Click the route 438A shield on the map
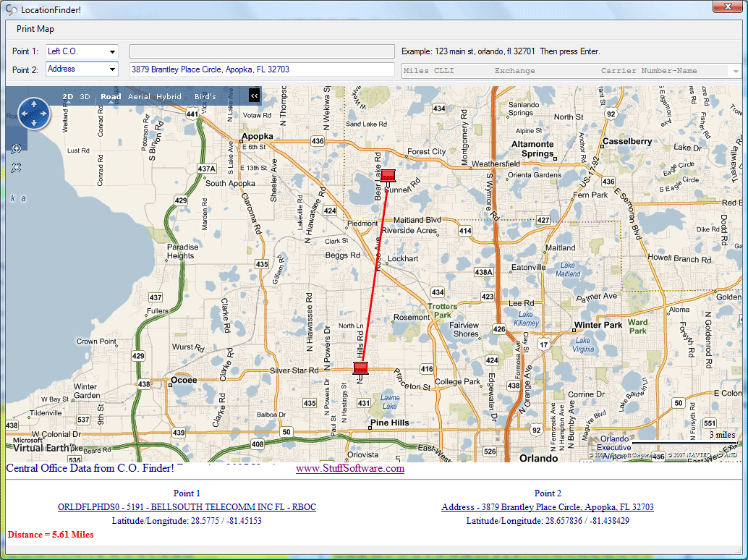This screenshot has width=748, height=560. coord(483,272)
